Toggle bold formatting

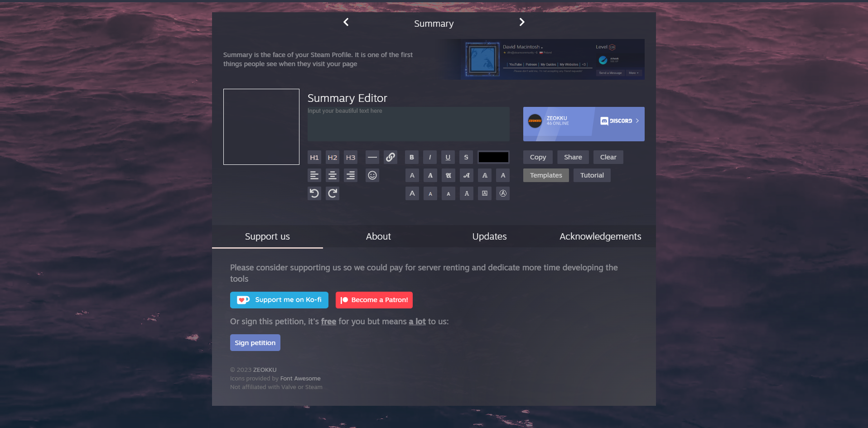[412, 157]
